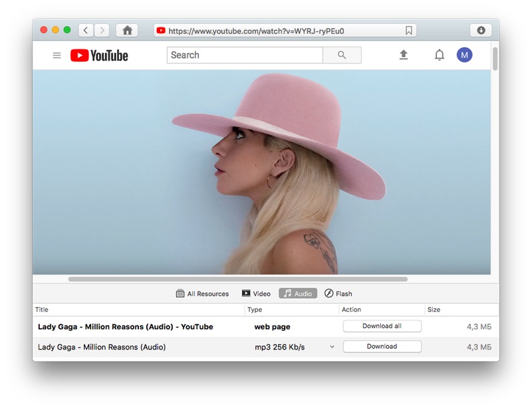Switch to the Video tab

click(x=256, y=294)
